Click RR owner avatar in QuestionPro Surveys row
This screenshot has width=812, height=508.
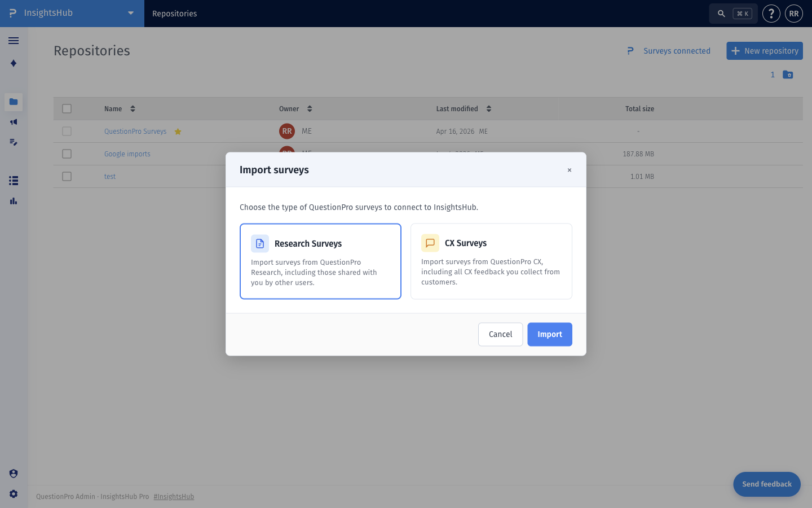[x=287, y=131]
